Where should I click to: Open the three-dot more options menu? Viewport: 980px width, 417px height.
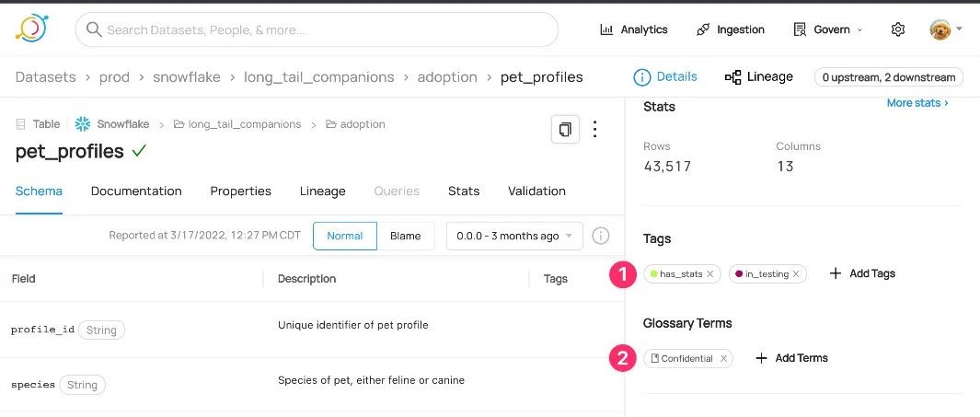pos(595,130)
